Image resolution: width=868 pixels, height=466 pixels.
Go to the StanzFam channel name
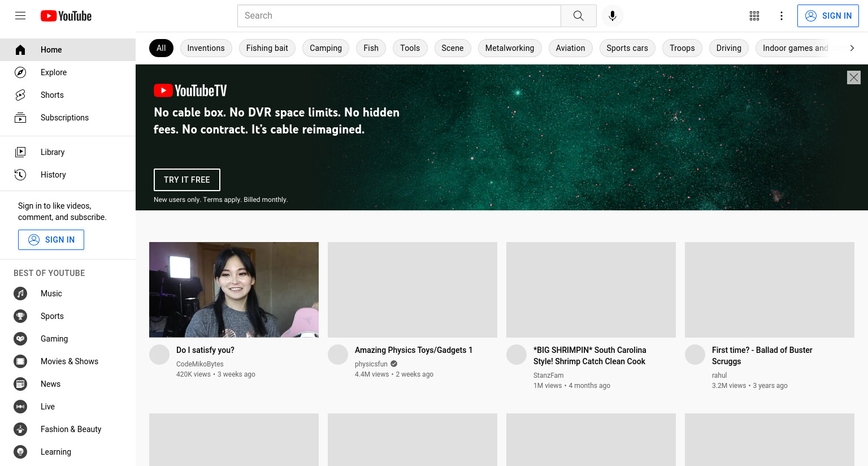pos(549,376)
